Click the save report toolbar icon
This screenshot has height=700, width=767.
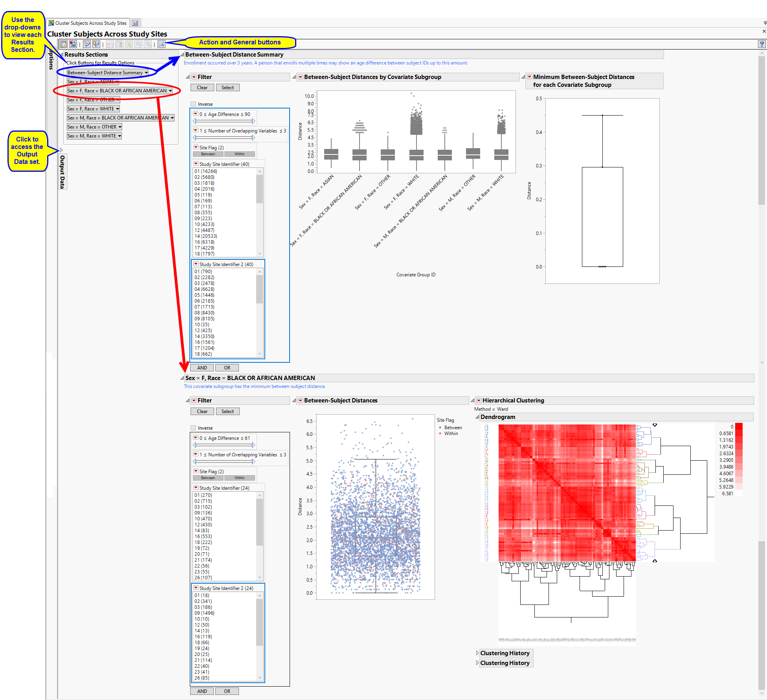pyautogui.click(x=73, y=44)
